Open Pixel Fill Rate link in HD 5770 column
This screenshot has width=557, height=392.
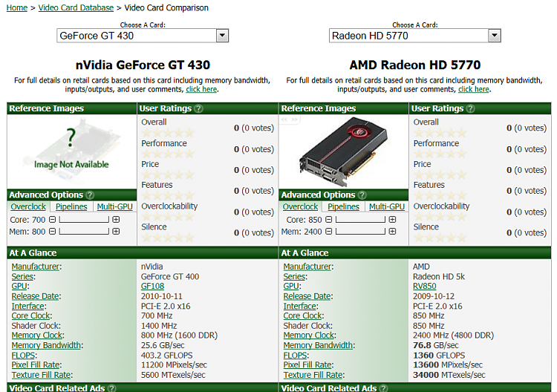pyautogui.click(x=307, y=365)
